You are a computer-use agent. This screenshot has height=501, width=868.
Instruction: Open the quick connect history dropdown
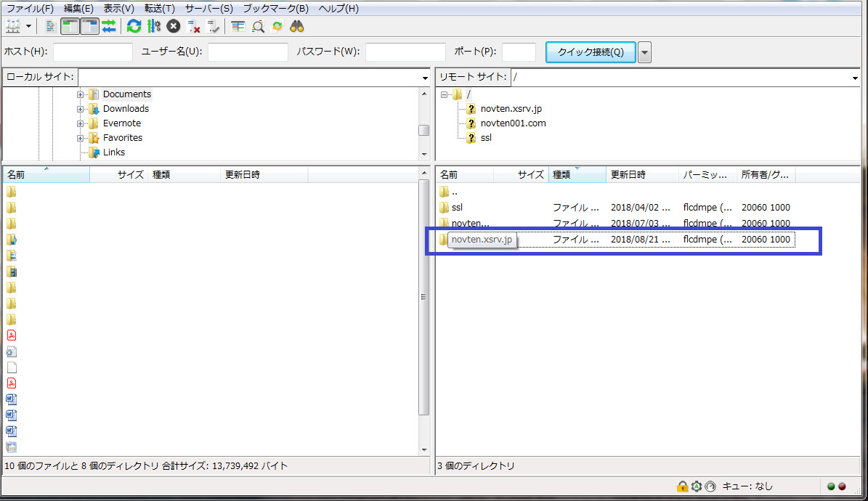tap(644, 52)
